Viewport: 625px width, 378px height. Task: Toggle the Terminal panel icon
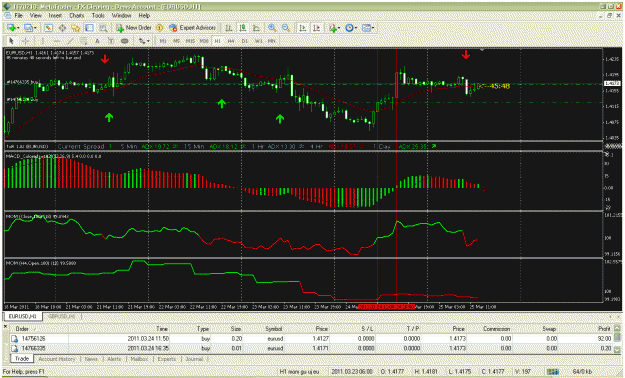(x=89, y=28)
